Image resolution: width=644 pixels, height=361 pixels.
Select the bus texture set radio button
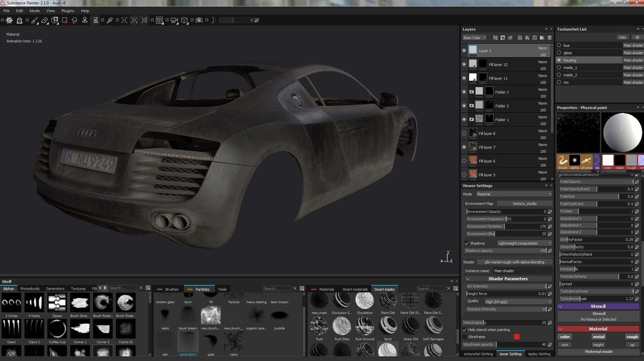coord(559,45)
